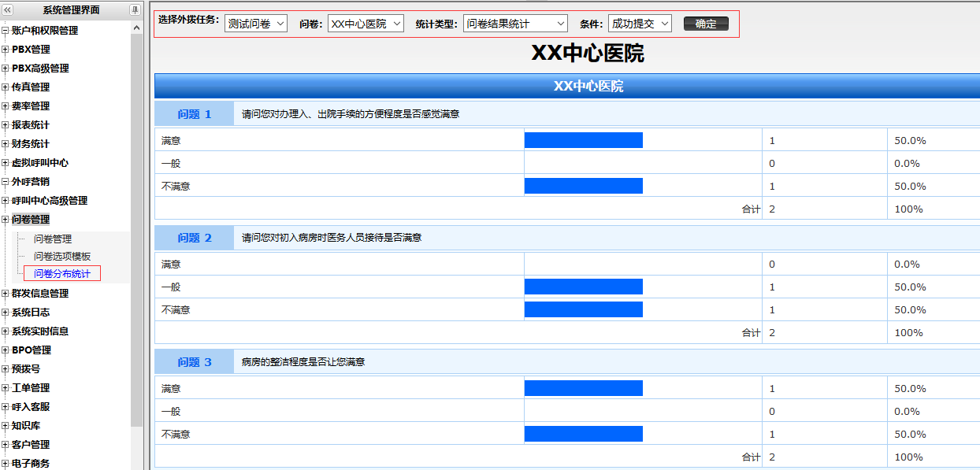Screen dimensions: 980x470
Task: Expand the 报表统计 tree node
Action: coord(5,125)
